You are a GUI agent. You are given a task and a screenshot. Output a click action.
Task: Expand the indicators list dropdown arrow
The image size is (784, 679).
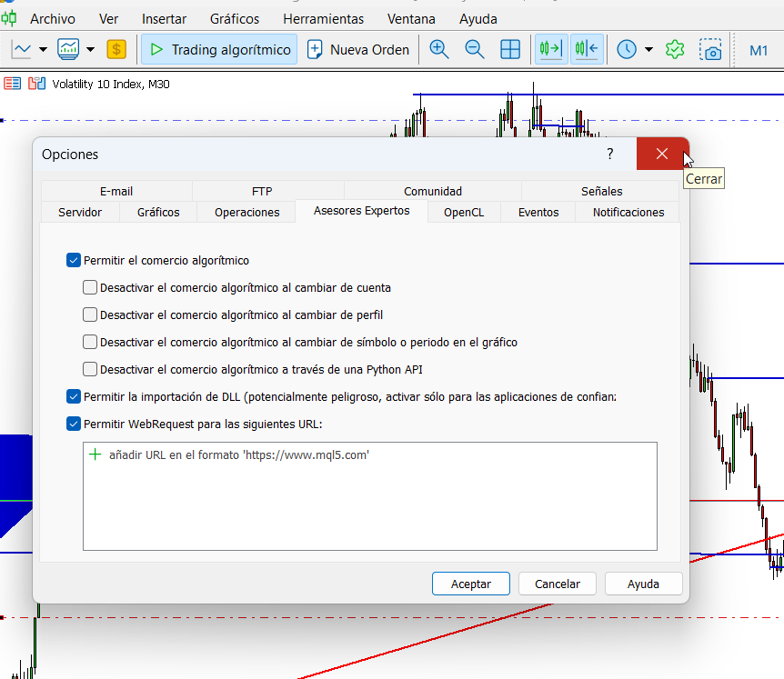coord(91,49)
